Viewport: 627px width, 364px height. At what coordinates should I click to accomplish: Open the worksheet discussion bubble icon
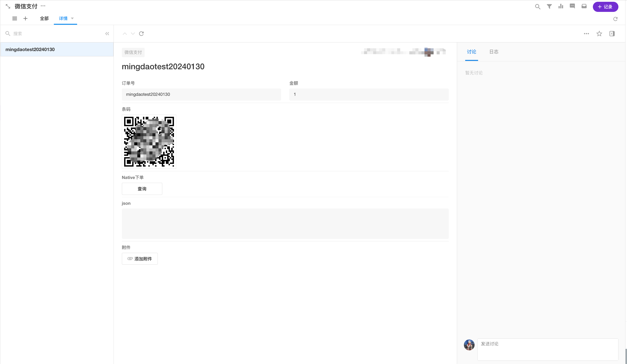point(572,7)
